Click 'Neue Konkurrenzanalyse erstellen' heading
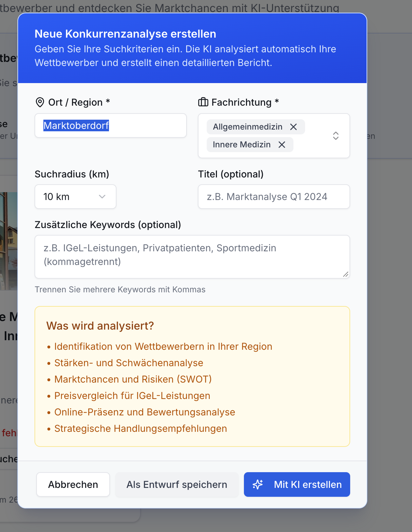The image size is (412, 532). pos(125,34)
